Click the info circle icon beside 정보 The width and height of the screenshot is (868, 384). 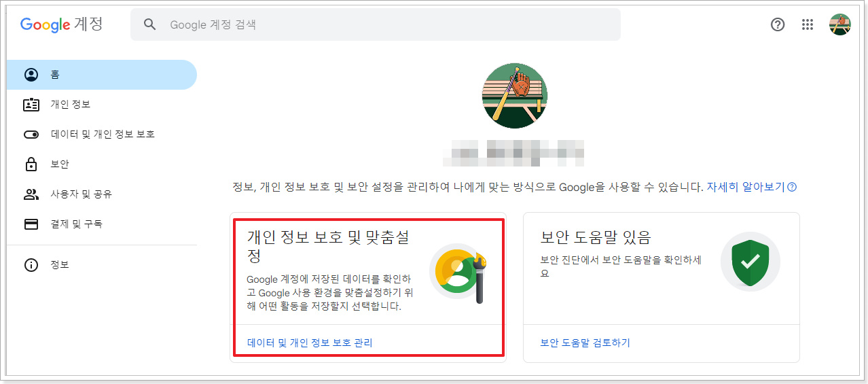(31, 265)
